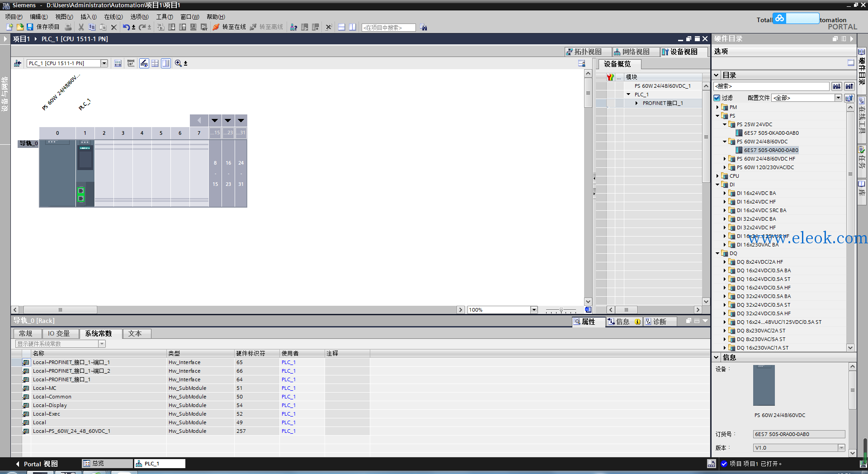Viewport: 868px width, 474px height.
Task: Switch to the 诊断 diagnostics tab
Action: tap(659, 322)
